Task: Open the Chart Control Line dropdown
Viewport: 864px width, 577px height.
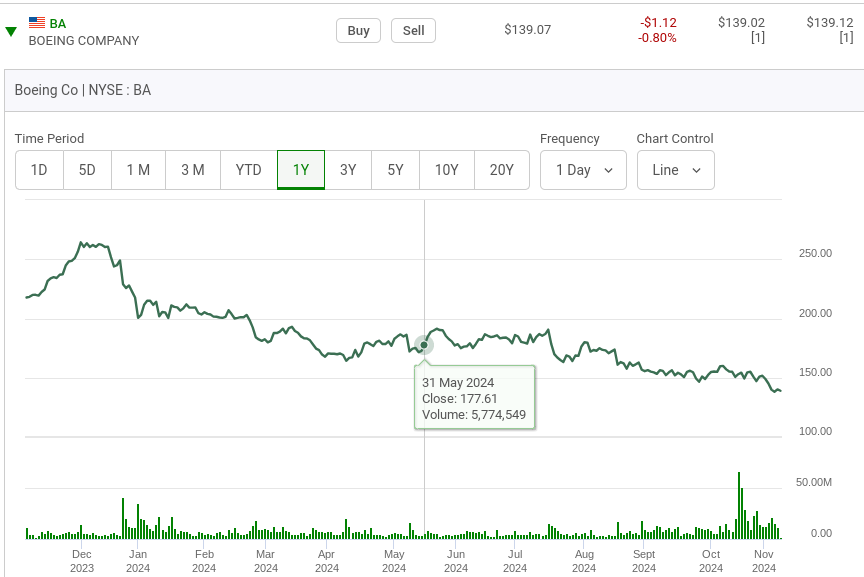Action: [676, 170]
